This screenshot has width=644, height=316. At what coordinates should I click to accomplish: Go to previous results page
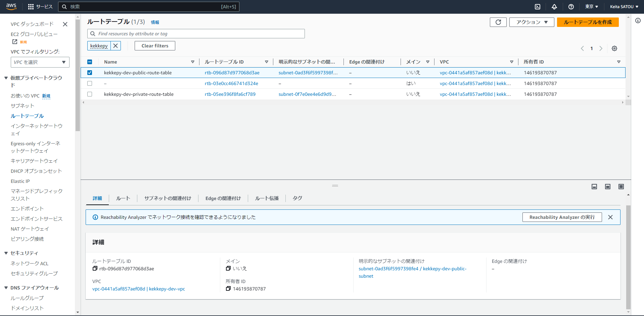pyautogui.click(x=582, y=48)
